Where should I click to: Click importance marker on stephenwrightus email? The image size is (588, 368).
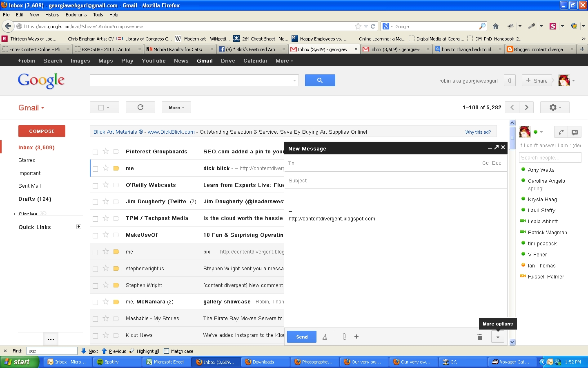(x=116, y=268)
